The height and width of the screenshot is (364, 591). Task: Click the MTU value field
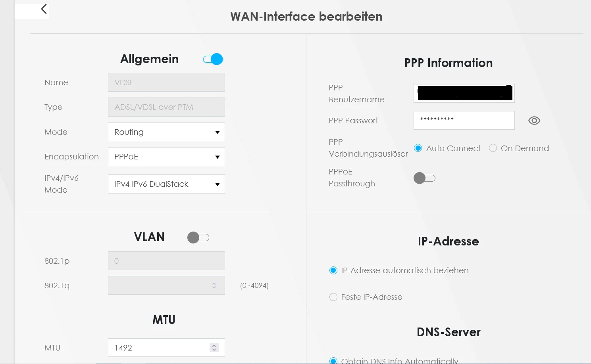(159, 348)
